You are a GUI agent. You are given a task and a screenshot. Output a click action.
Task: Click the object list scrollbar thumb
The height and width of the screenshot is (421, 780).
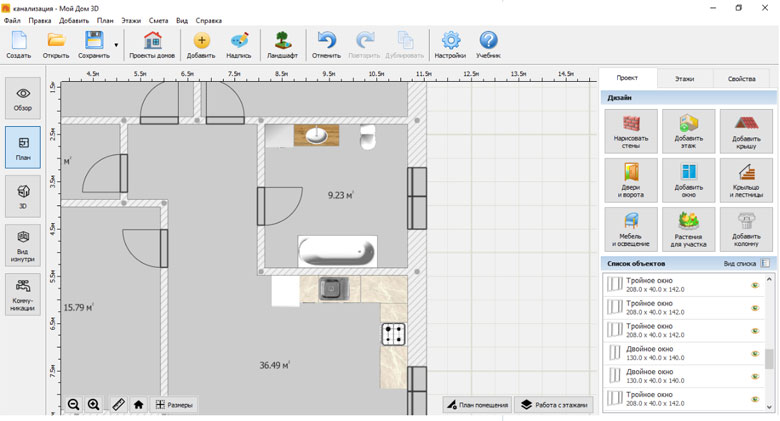tap(770, 360)
